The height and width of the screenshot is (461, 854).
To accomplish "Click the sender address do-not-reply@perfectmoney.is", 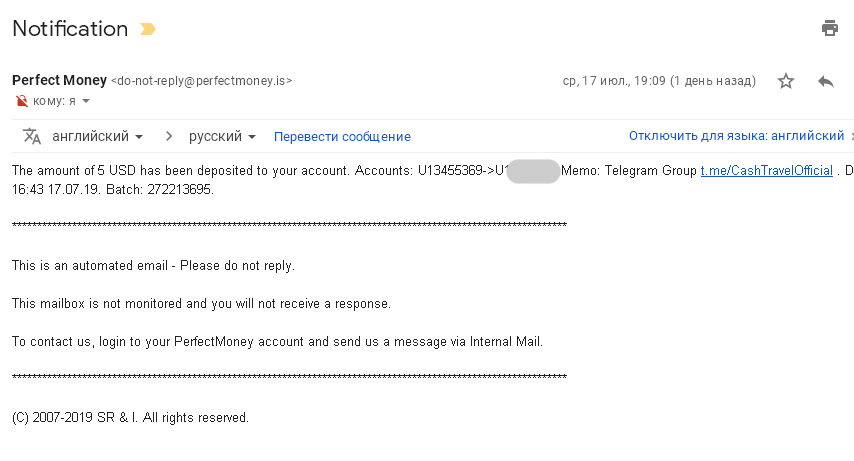I will (202, 81).
